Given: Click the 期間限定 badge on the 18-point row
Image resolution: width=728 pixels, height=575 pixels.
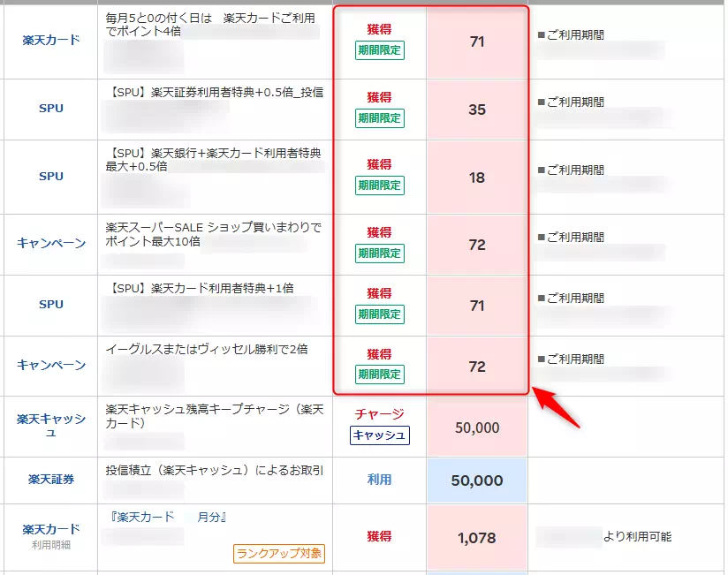Looking at the screenshot, I should click(x=379, y=185).
